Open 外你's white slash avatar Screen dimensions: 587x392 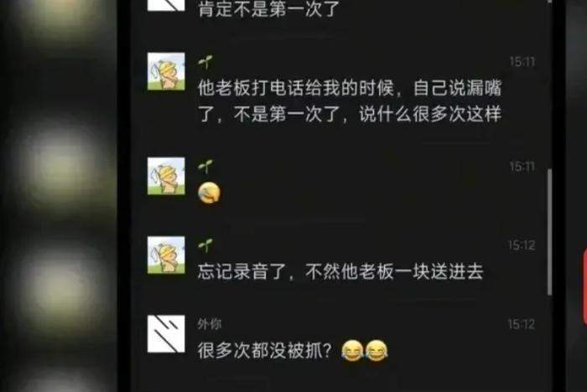[x=166, y=334]
